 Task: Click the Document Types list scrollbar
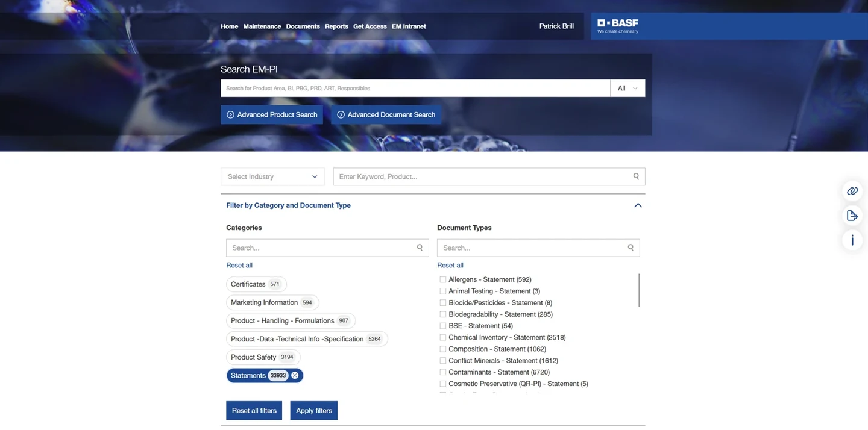[x=638, y=290]
